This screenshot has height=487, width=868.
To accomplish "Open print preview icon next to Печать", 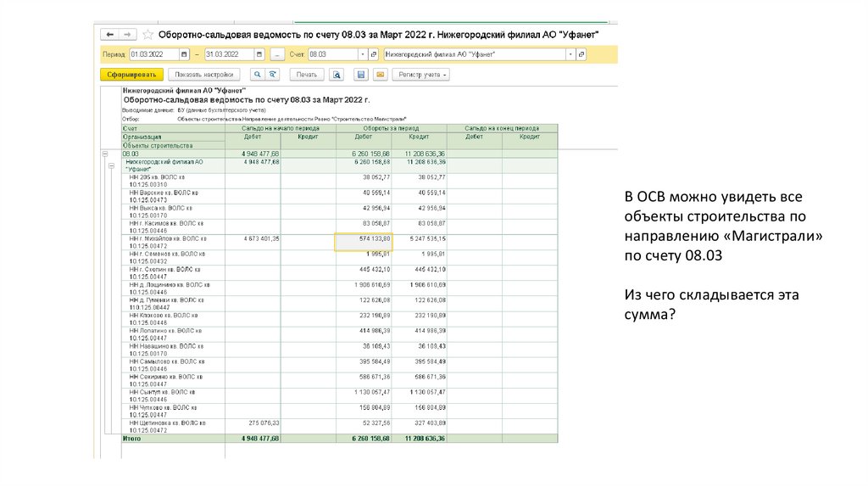I will (x=337, y=75).
